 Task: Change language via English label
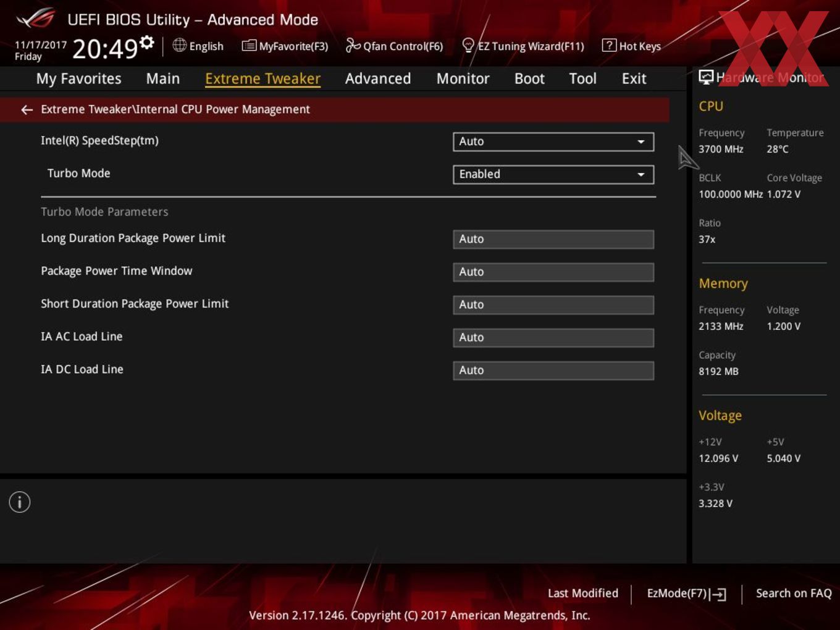pos(206,46)
